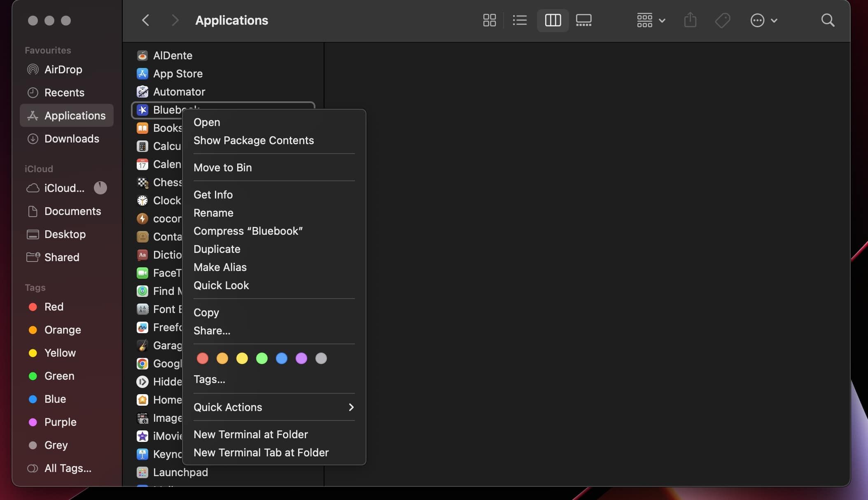Click the Compress Bluebook button

(x=248, y=231)
